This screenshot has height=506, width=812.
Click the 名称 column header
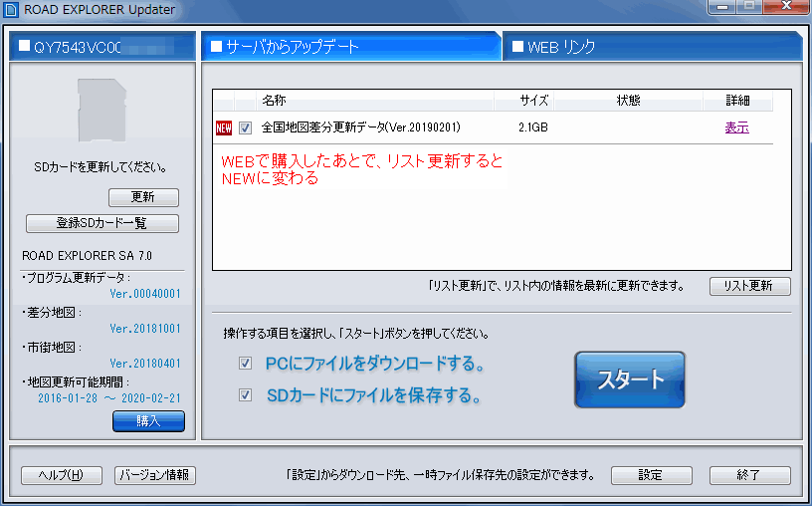(x=375, y=101)
